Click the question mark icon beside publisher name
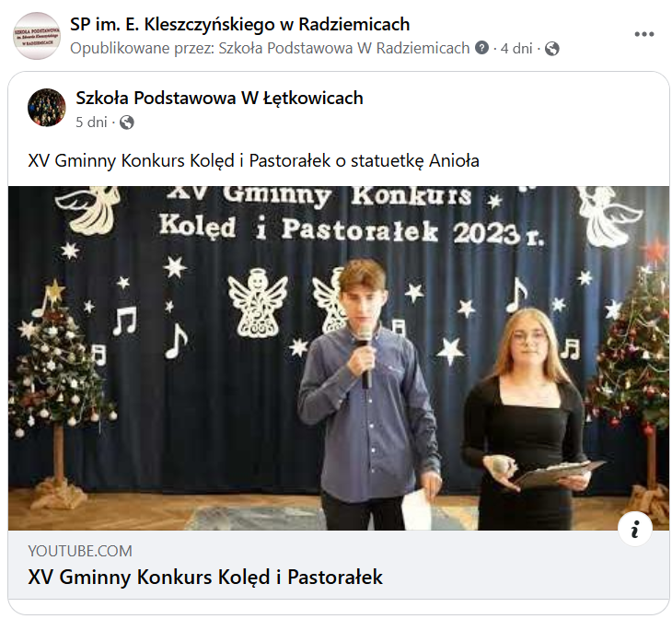This screenshot has width=672, height=619. [x=481, y=48]
